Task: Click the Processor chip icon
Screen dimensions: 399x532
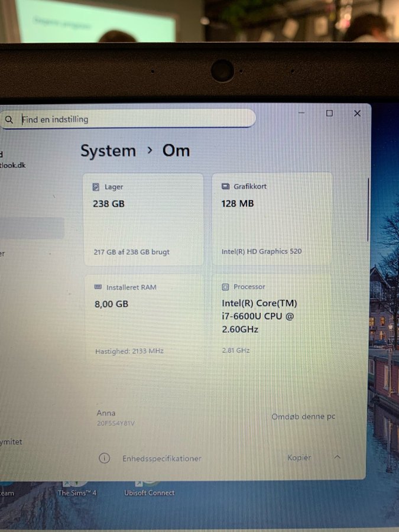Action: point(225,287)
